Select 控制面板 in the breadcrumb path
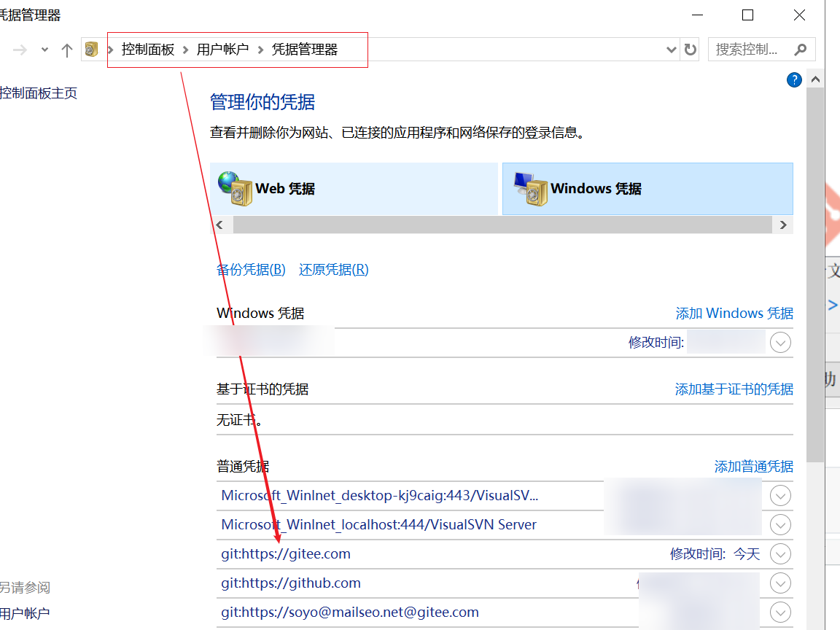Screen dimensions: 840x630 point(148,50)
